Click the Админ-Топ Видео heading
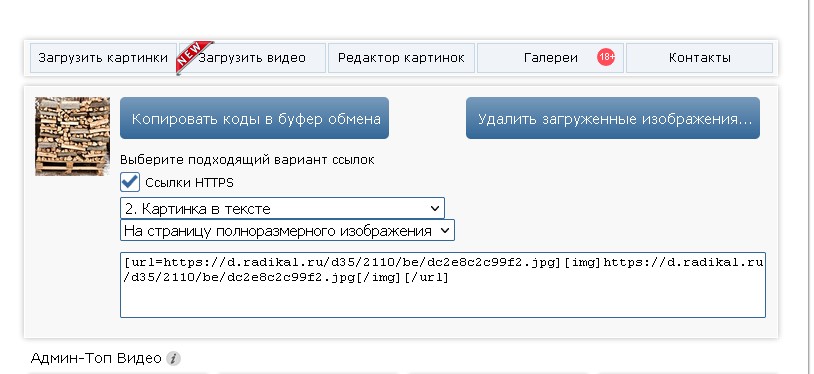 pyautogui.click(x=96, y=358)
